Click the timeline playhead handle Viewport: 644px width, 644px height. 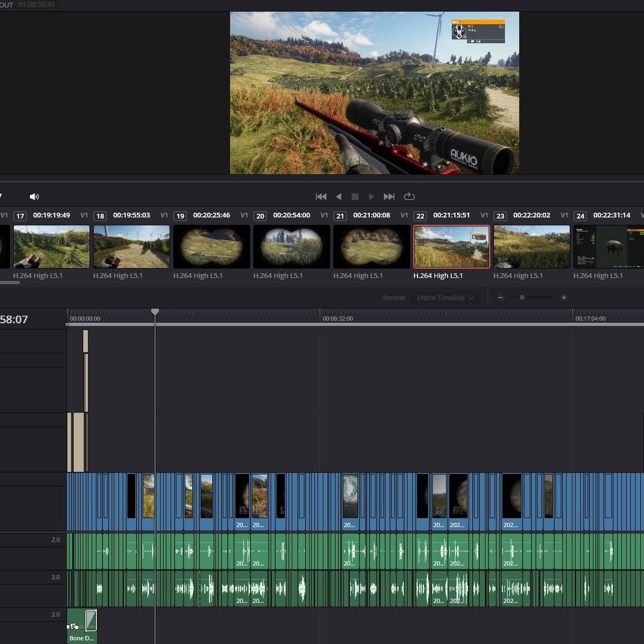click(x=155, y=312)
